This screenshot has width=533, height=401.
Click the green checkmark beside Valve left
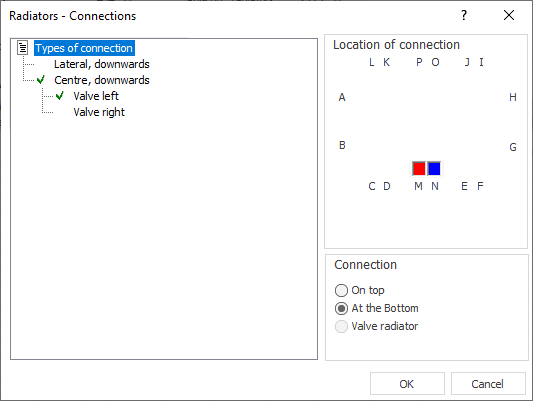point(60,96)
